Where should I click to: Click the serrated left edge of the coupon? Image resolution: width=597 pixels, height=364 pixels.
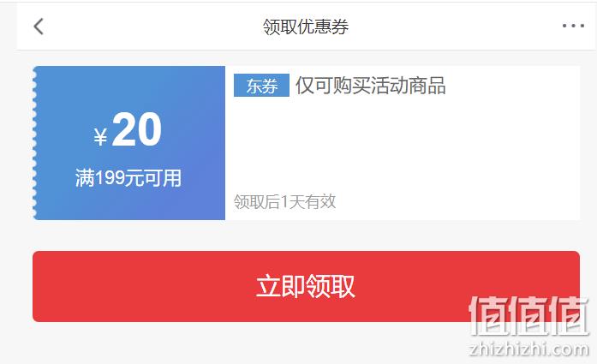34,143
